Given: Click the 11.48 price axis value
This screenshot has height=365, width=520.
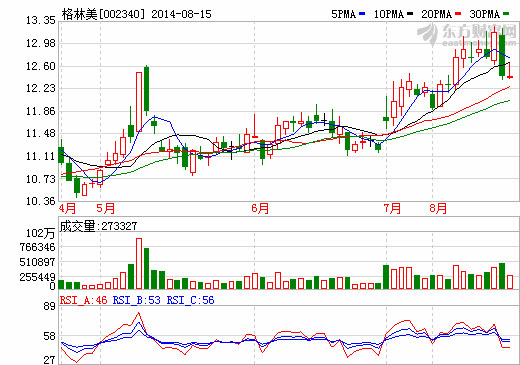Looking at the screenshot, I should coord(41,133).
